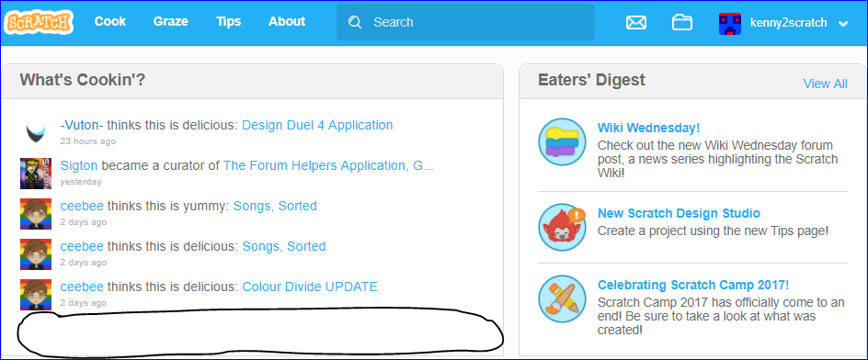Viewport: 868px width, 360px height.
Task: Open ceebee profile in Colour Divide row
Action: click(82, 287)
